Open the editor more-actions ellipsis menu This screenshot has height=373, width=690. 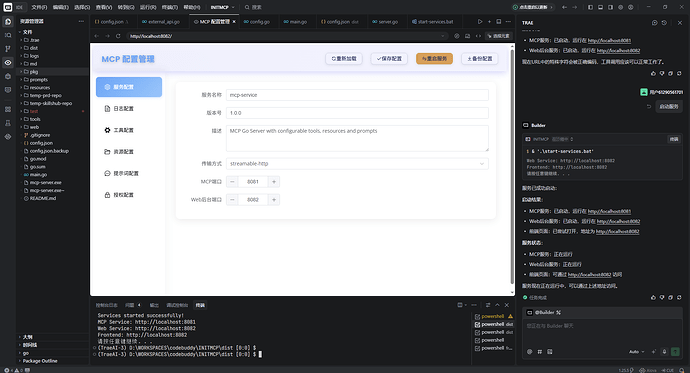(x=508, y=22)
